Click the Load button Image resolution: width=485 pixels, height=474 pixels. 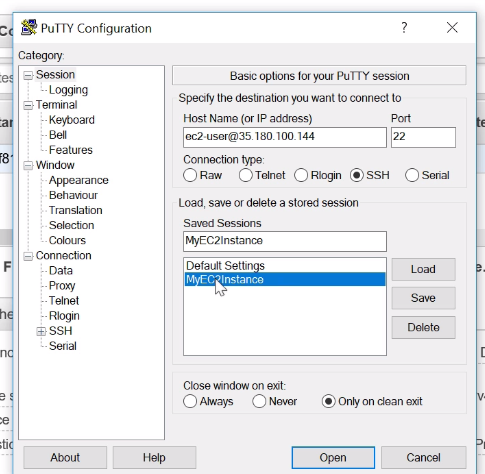point(423,269)
